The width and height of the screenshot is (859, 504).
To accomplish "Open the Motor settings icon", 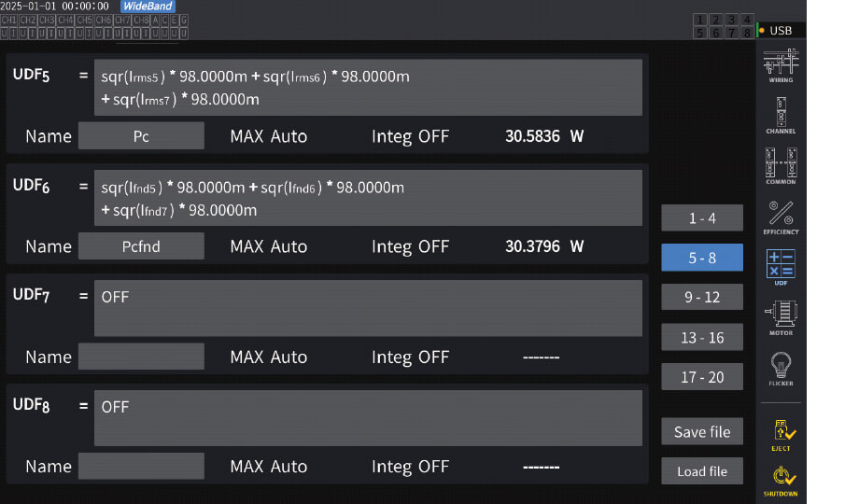I will coord(781,315).
